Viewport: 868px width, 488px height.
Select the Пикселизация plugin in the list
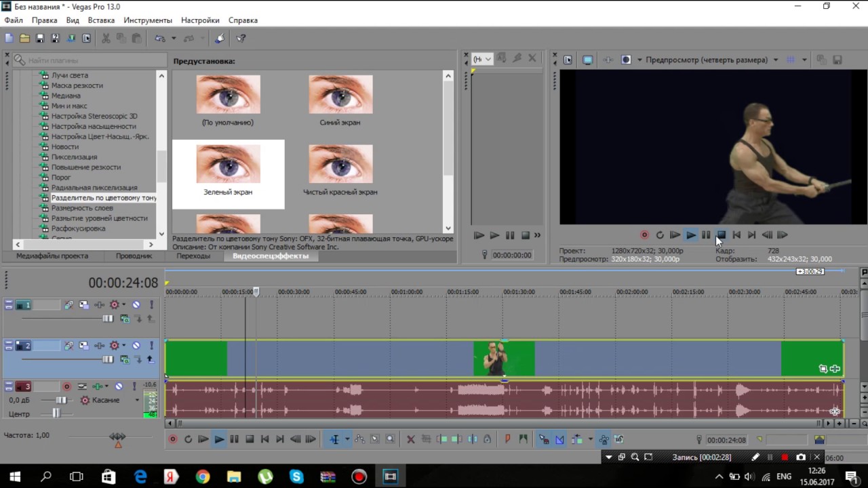point(74,157)
